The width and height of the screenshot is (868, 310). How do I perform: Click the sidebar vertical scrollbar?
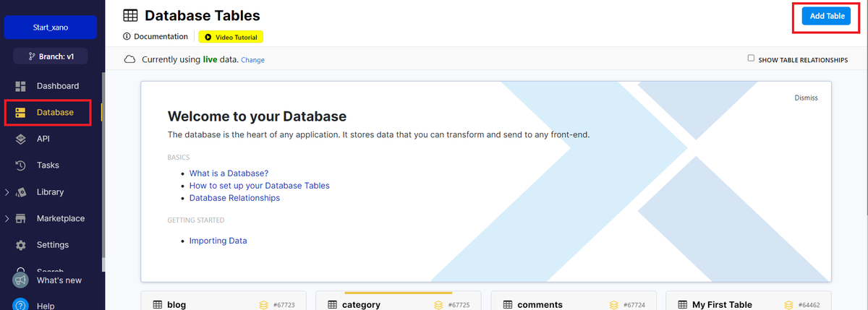pos(102,164)
